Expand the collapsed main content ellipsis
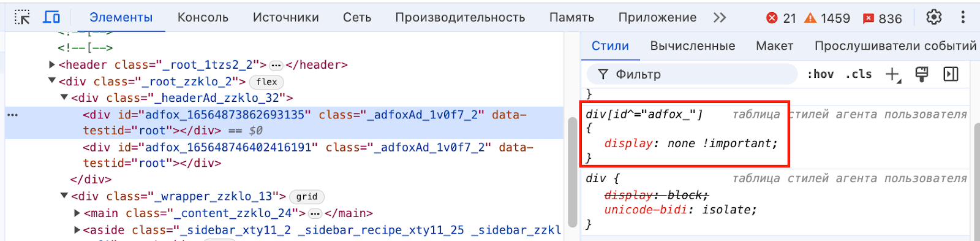 point(315,213)
